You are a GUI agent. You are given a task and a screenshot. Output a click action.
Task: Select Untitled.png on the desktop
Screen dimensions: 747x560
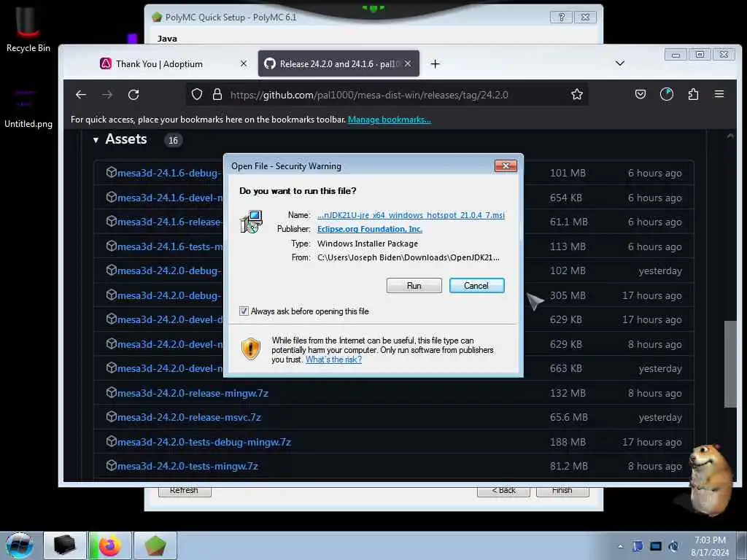(x=28, y=108)
